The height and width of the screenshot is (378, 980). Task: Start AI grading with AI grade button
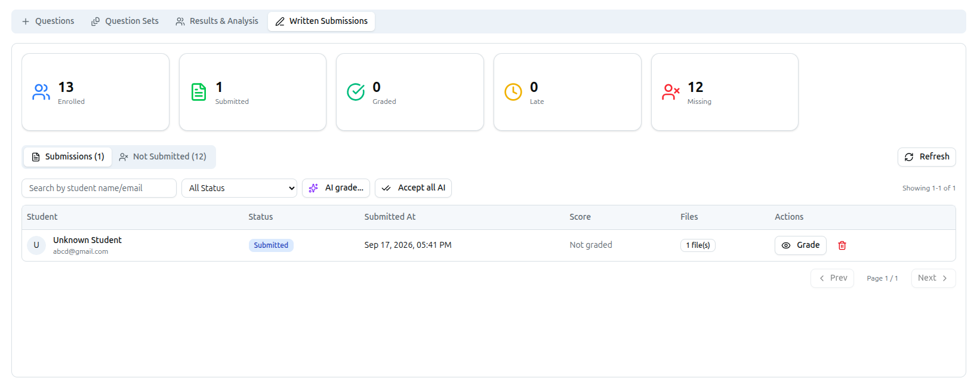pos(336,188)
